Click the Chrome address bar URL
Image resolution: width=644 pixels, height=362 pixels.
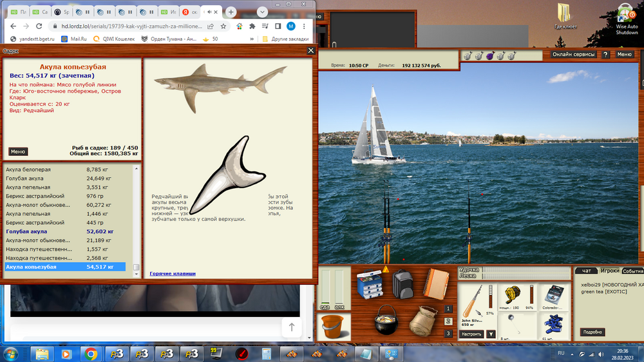131,26
